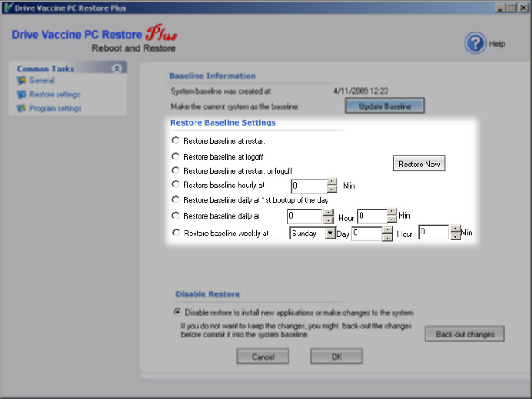Increase the weekly Min spinner
The height and width of the screenshot is (399, 532).
[x=455, y=229]
